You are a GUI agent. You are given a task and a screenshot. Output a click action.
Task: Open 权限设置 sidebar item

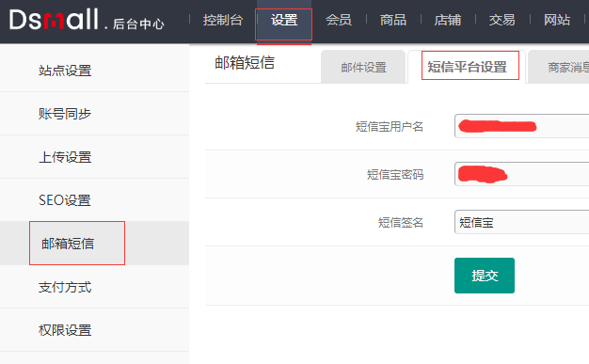[94, 330]
